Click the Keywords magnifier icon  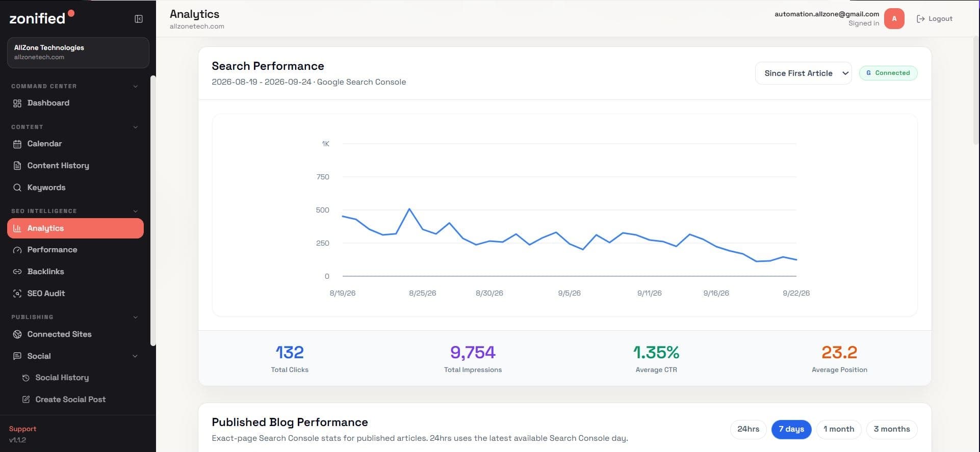(x=17, y=188)
